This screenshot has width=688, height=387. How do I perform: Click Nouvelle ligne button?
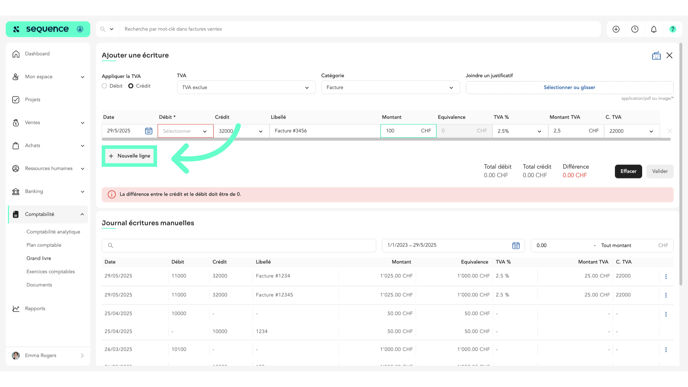[129, 156]
